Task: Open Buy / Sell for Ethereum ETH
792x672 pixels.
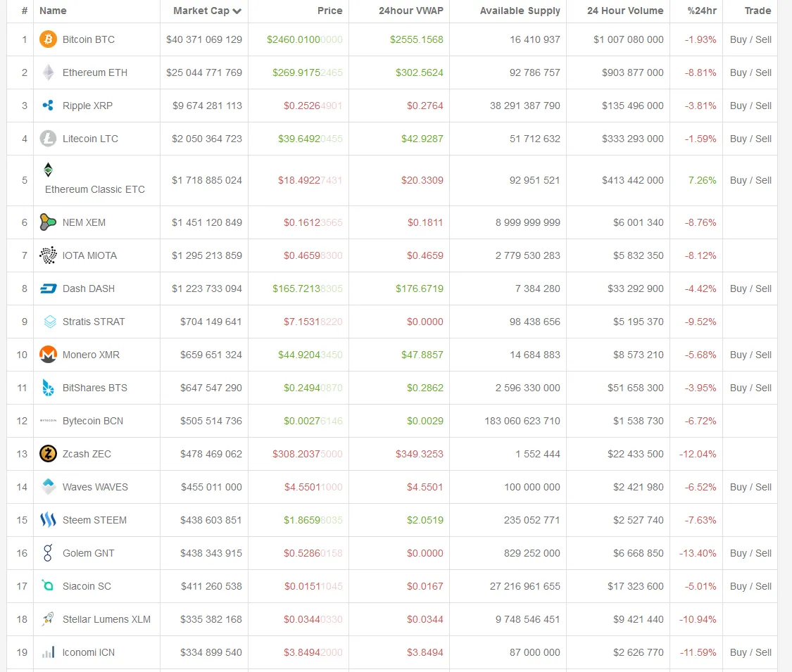Action: (x=750, y=72)
